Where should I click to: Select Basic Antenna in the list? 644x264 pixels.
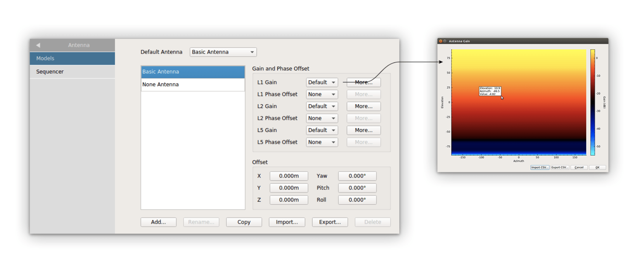pos(193,72)
